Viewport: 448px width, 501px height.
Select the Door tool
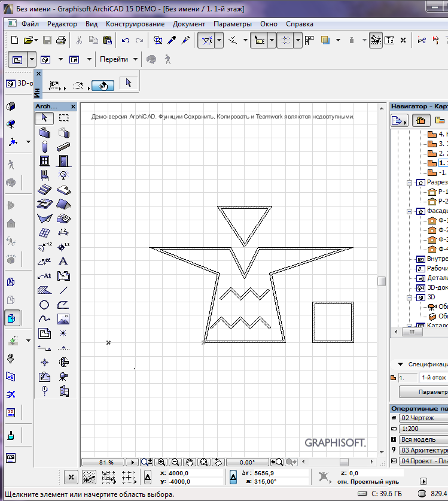pyautogui.click(x=63, y=161)
